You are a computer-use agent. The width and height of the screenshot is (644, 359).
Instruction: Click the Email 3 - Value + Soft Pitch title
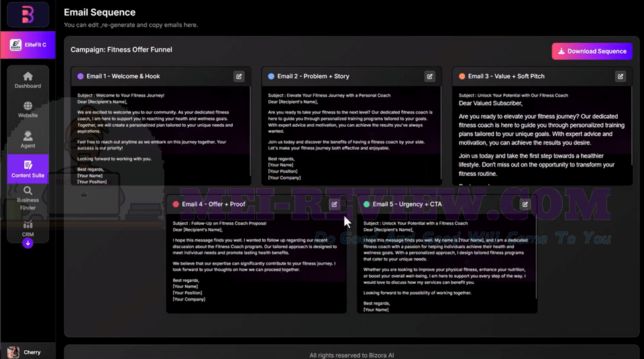(x=506, y=76)
